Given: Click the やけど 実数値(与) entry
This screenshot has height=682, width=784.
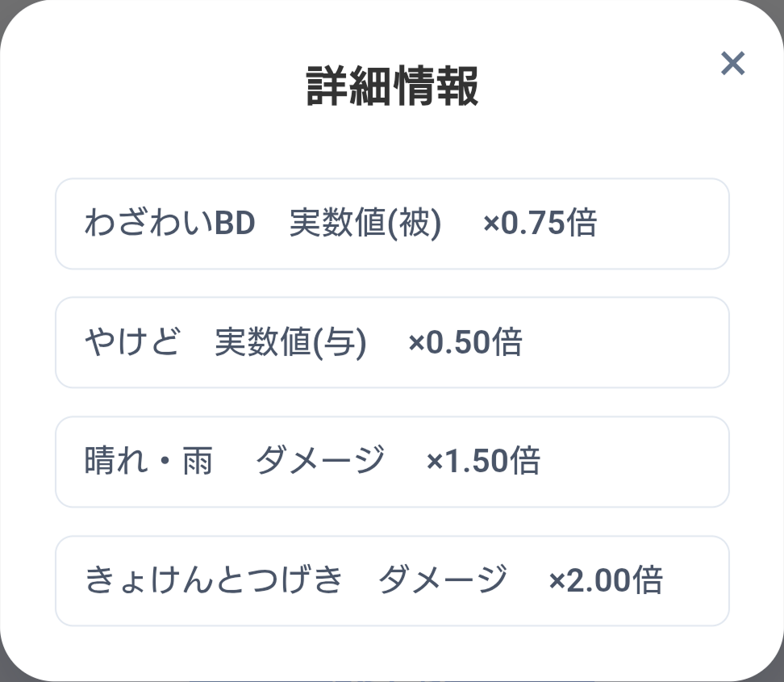Looking at the screenshot, I should click(392, 343).
